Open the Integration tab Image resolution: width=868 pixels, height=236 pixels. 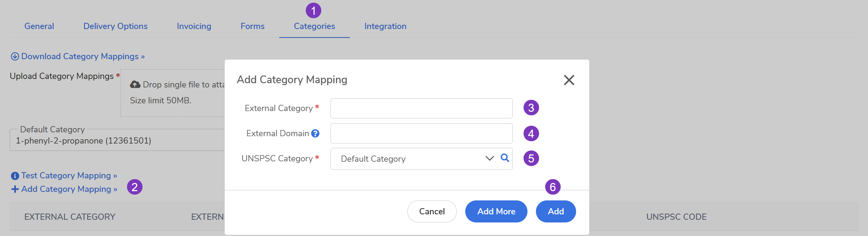385,26
